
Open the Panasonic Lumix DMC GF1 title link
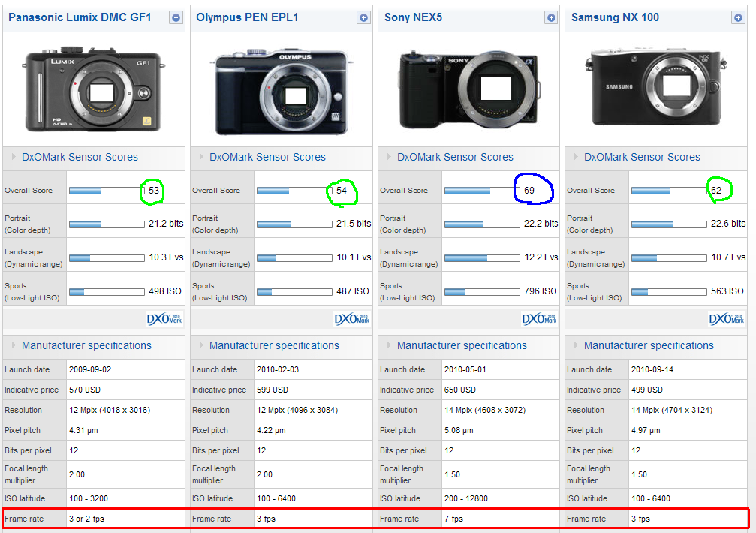(80, 17)
